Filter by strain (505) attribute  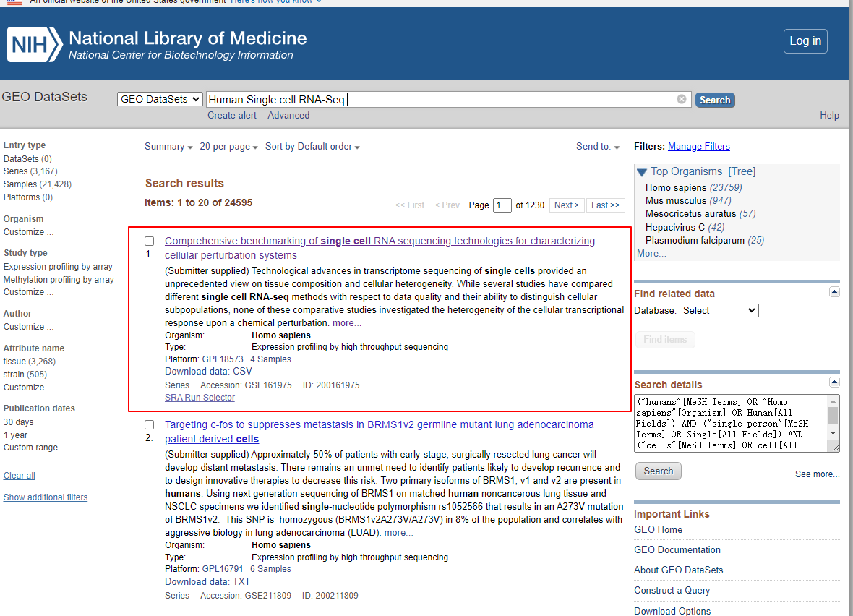25,375
